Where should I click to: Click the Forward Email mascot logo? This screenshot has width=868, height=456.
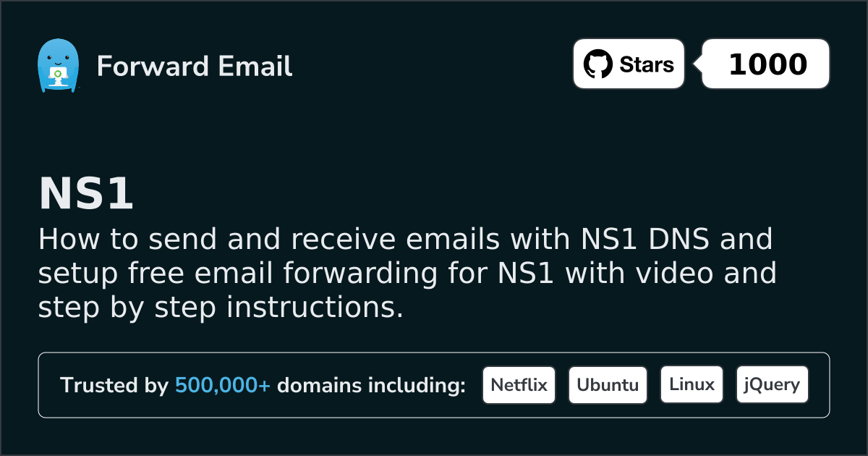point(57,66)
